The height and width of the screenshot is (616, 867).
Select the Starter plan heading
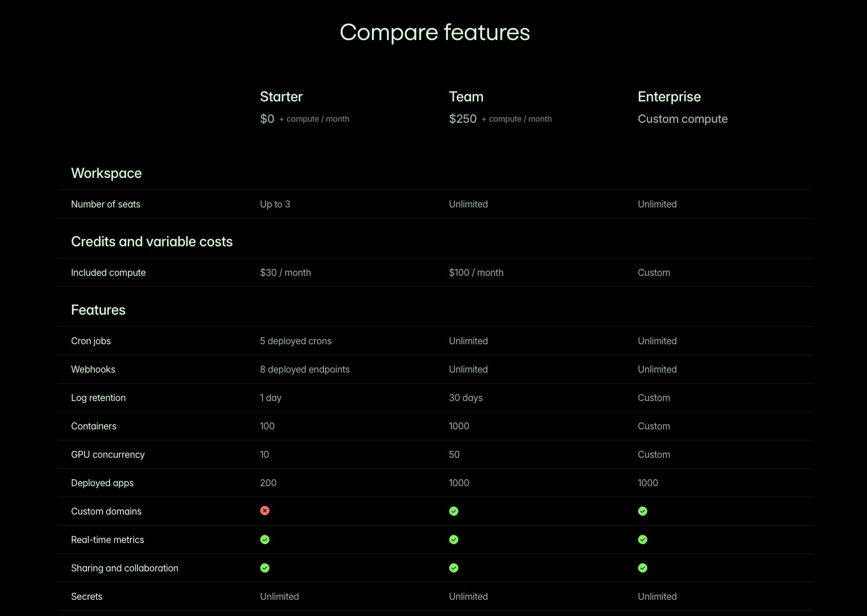coord(281,97)
